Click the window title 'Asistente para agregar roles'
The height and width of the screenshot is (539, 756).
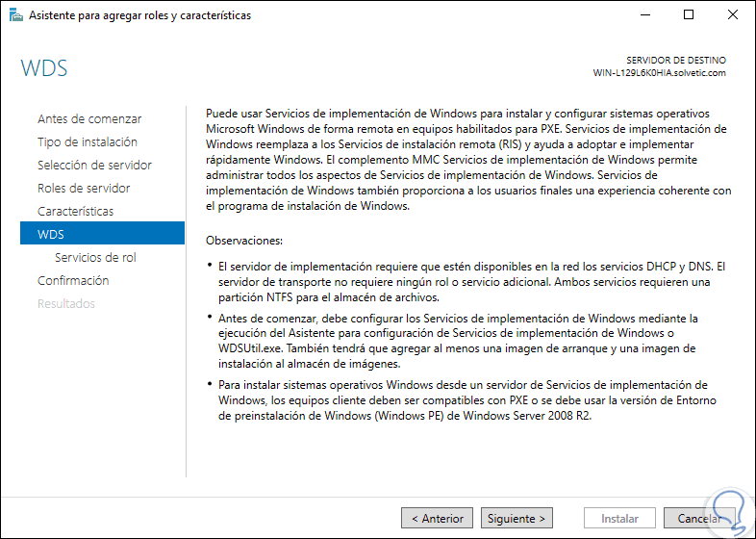(x=139, y=15)
